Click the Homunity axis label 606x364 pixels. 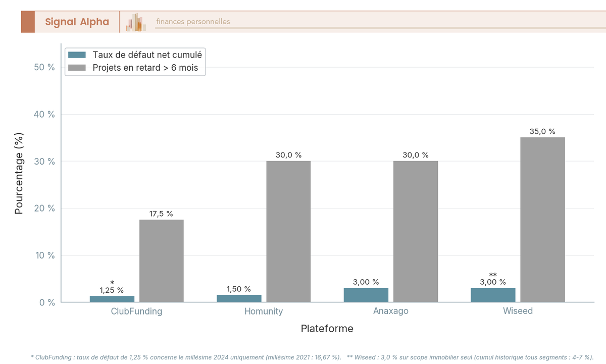264,311
